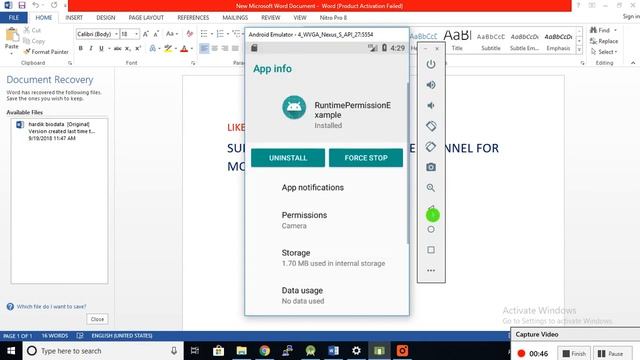The width and height of the screenshot is (640, 360).
Task: Open Settings gear in the taskbar
Action: 356,351
